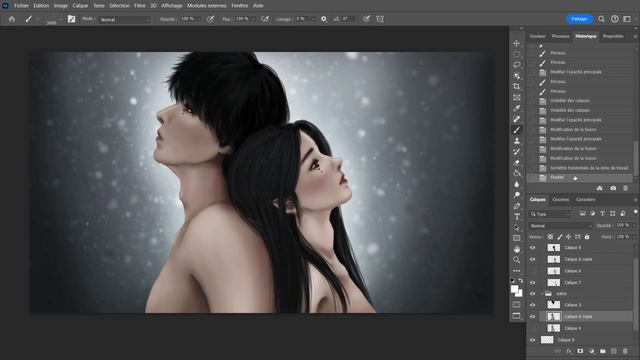Switch to the Couleur tab
This screenshot has width=640, height=360.
coord(538,36)
